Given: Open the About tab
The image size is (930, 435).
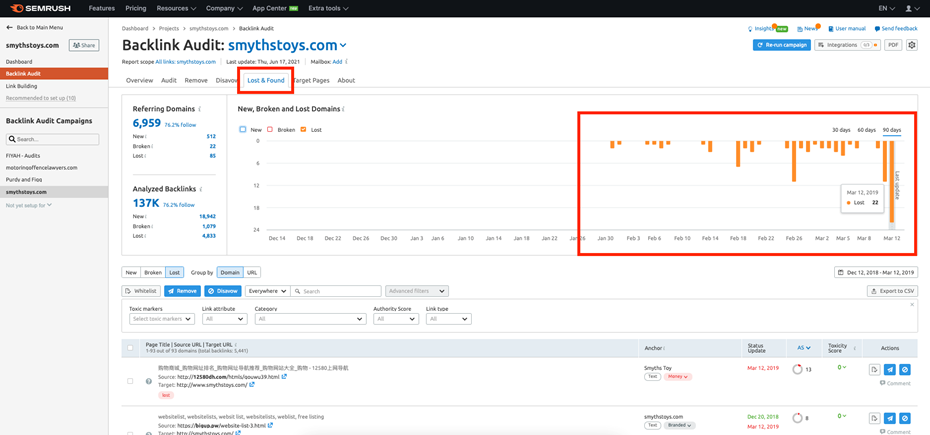Looking at the screenshot, I should (346, 80).
